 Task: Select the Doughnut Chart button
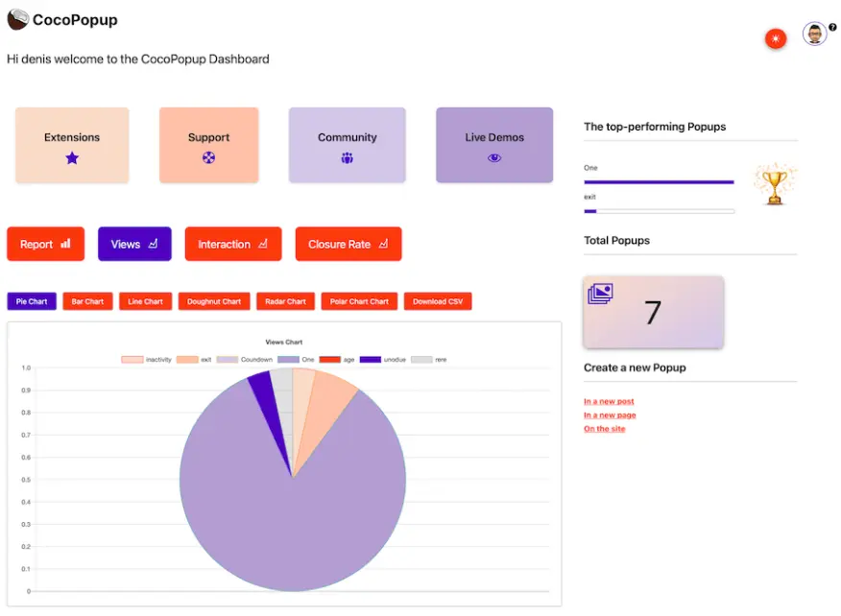(214, 301)
